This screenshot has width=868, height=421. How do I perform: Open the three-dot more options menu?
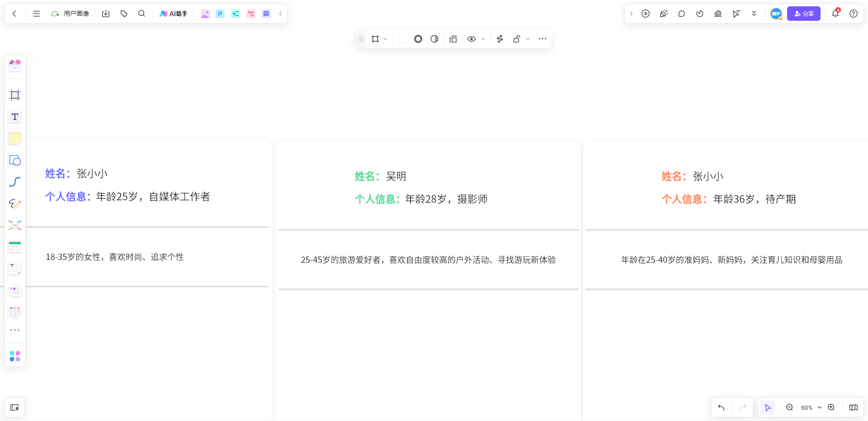(x=542, y=39)
